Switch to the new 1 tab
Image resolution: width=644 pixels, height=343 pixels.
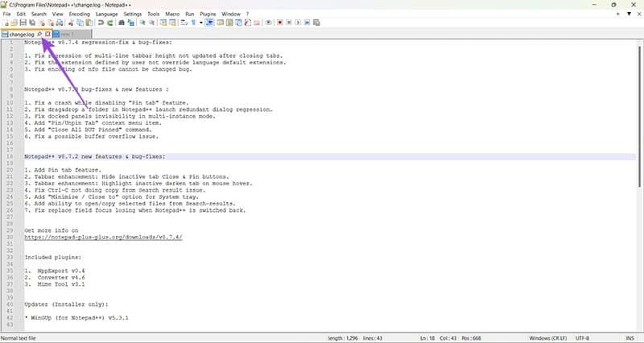(x=72, y=35)
